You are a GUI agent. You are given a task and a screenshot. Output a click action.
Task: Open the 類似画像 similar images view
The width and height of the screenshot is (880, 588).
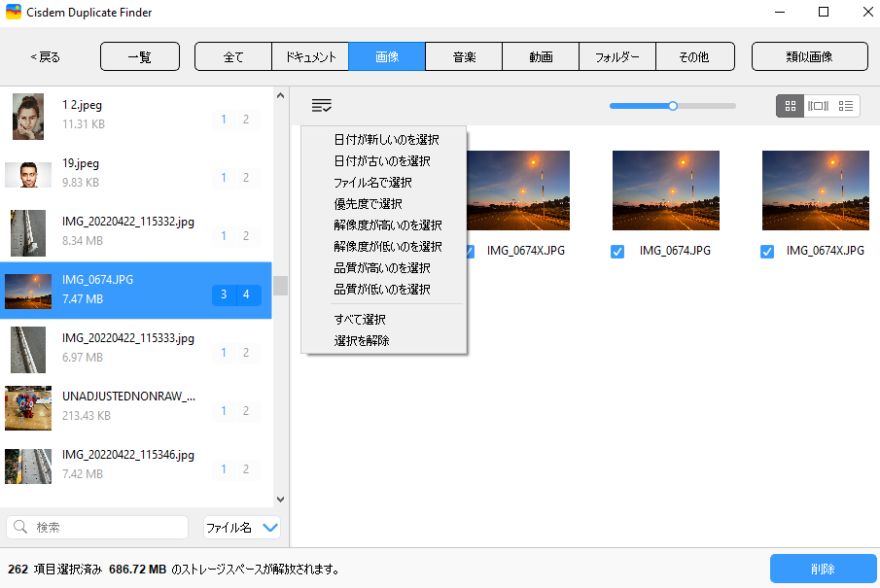pos(809,56)
